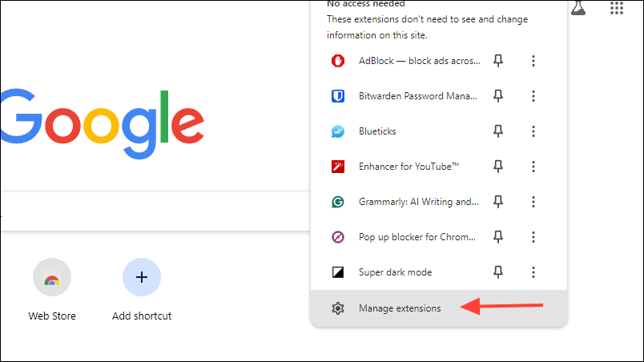Open the Search Labs flask icon
Image resolution: width=644 pixels, height=362 pixels.
coord(578,8)
